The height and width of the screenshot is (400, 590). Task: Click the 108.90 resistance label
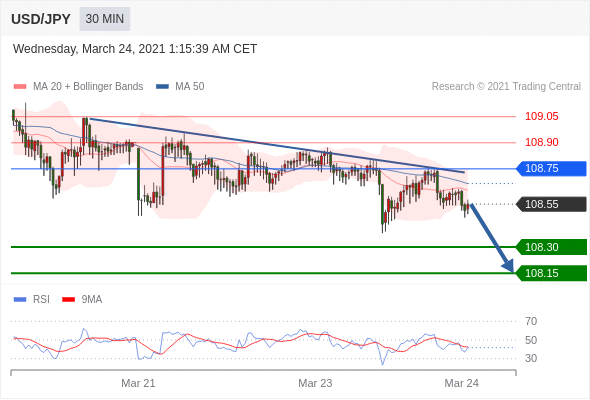pyautogui.click(x=541, y=142)
